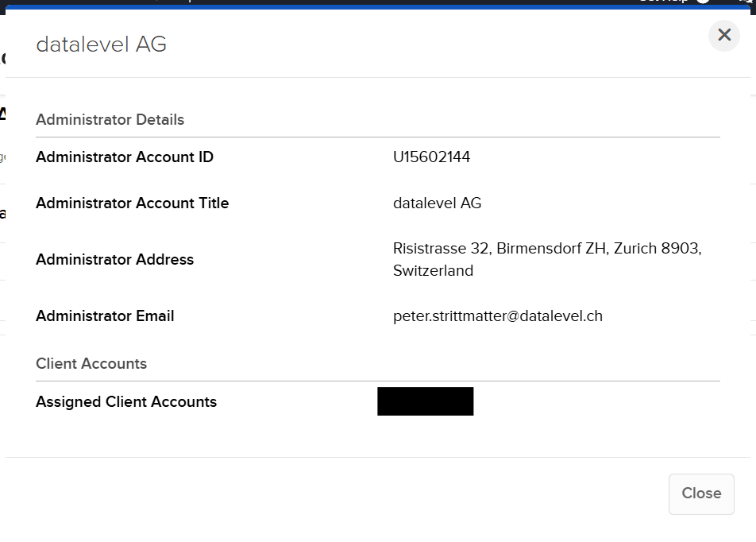Close the dialog with the X icon
756x542 pixels.
[723, 35]
